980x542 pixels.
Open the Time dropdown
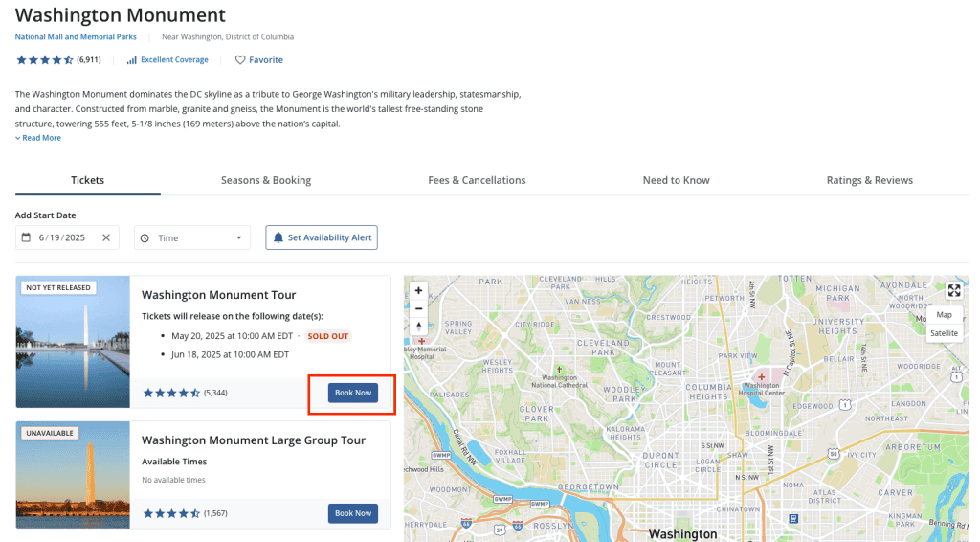(x=192, y=237)
